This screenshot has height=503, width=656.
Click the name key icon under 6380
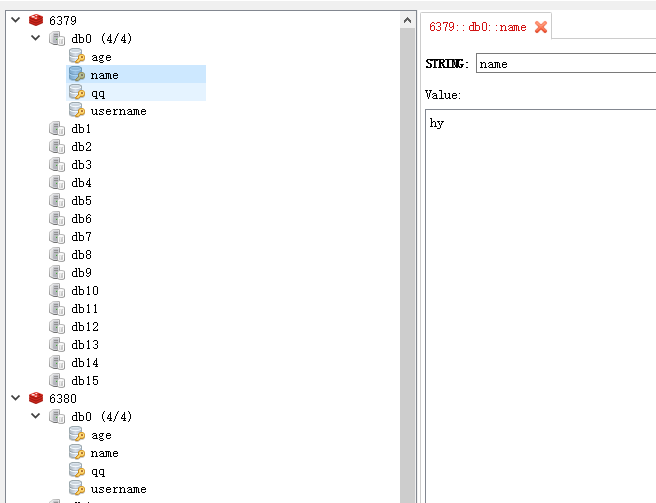coord(77,452)
